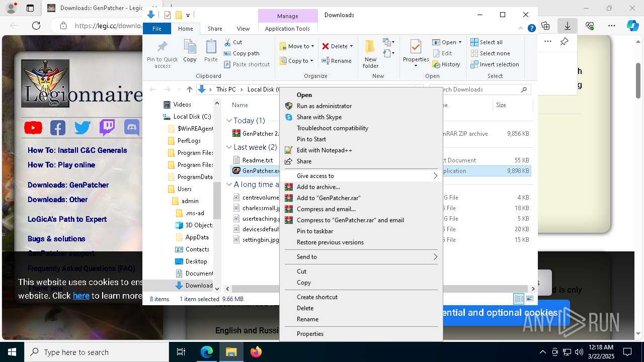Screen dimensions: 644x362
Task: Switch to large icons view button
Action: point(530,299)
